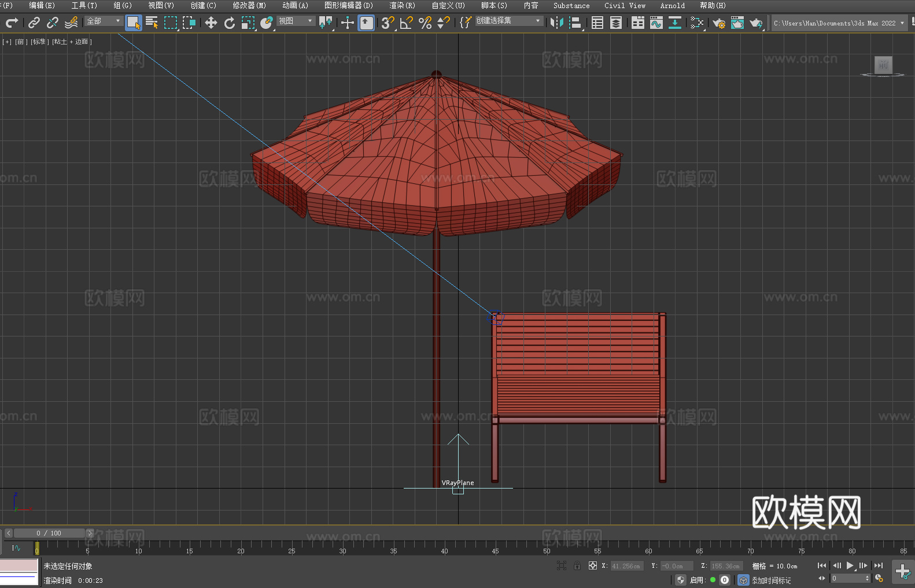The width and height of the screenshot is (915, 588).
Task: Select the Rotate tool
Action: 230,23
